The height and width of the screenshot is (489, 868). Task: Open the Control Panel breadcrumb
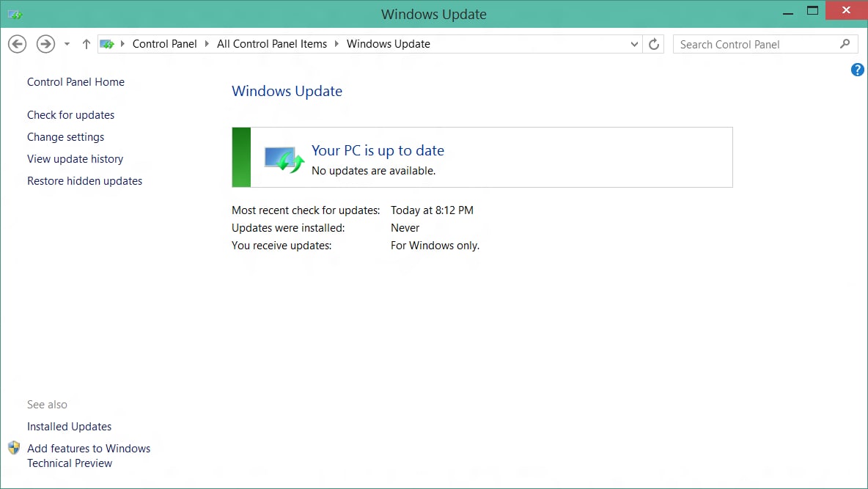[164, 44]
